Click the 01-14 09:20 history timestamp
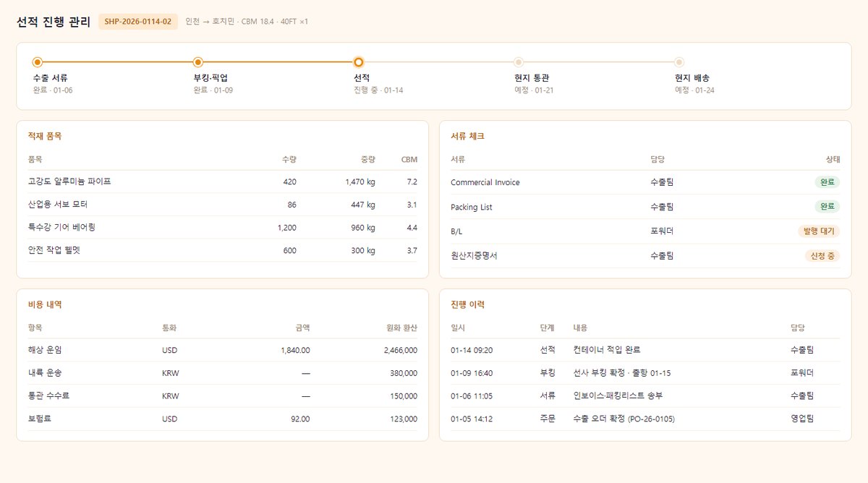 (472, 350)
